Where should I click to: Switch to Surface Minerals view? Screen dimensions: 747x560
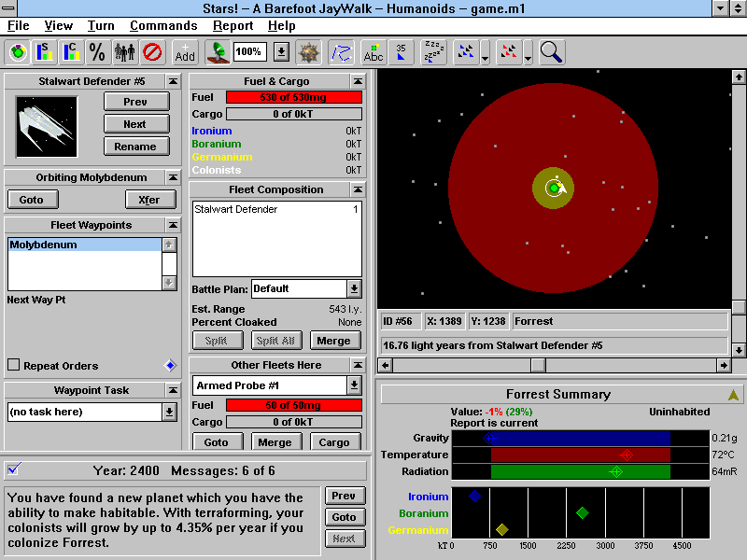[44, 52]
